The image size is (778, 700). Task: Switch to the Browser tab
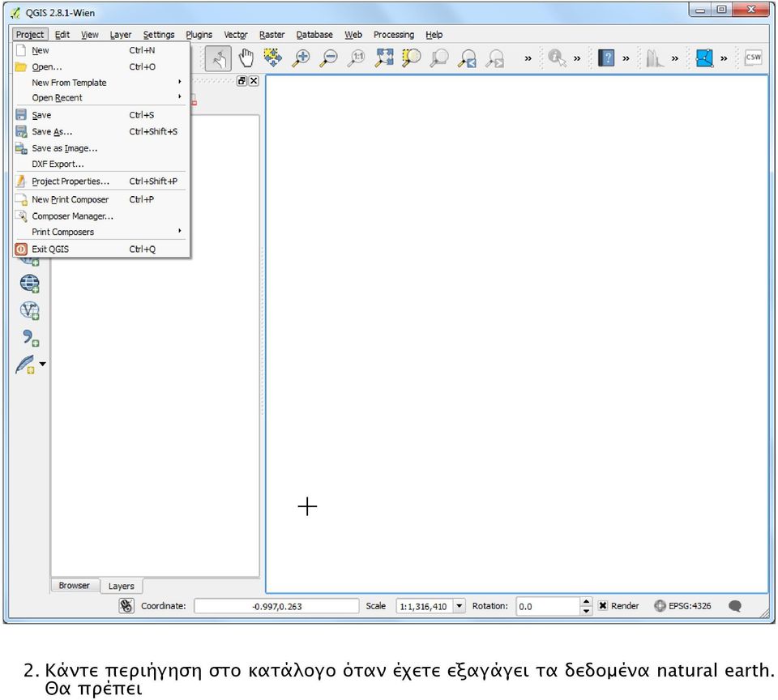point(75,586)
